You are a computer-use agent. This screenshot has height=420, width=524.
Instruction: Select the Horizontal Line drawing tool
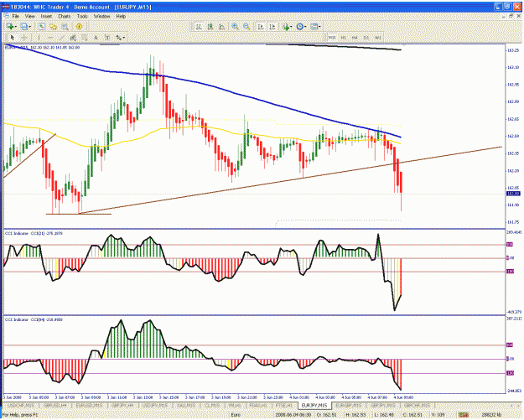click(50, 38)
